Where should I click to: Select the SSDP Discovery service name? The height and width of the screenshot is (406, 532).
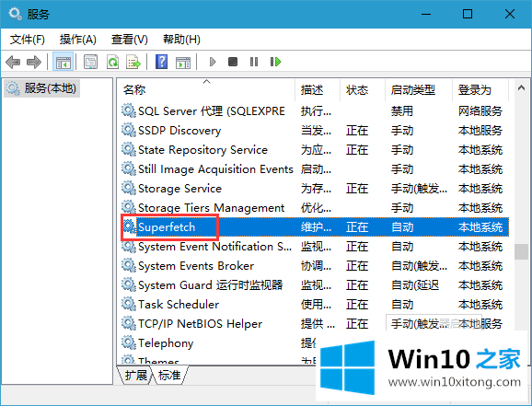pyautogui.click(x=179, y=131)
